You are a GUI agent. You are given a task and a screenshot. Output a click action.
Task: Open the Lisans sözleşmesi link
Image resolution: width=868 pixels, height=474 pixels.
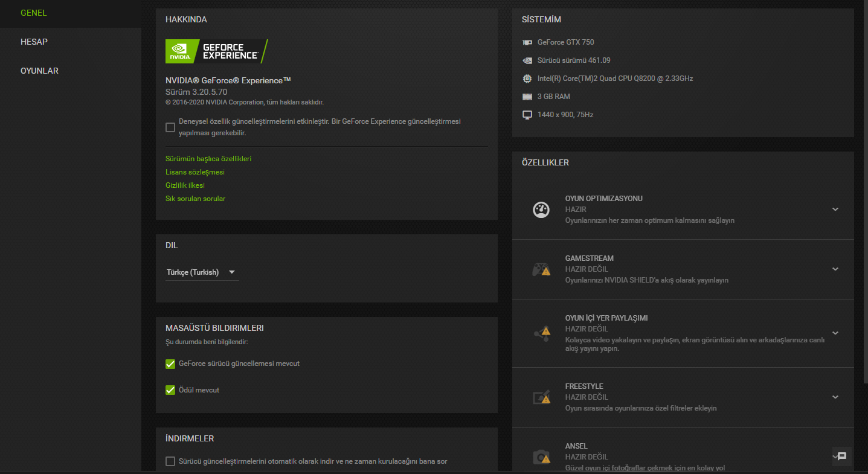point(195,172)
